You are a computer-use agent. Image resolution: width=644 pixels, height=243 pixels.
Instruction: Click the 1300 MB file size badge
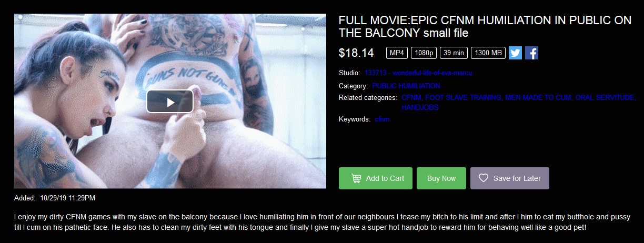click(488, 53)
